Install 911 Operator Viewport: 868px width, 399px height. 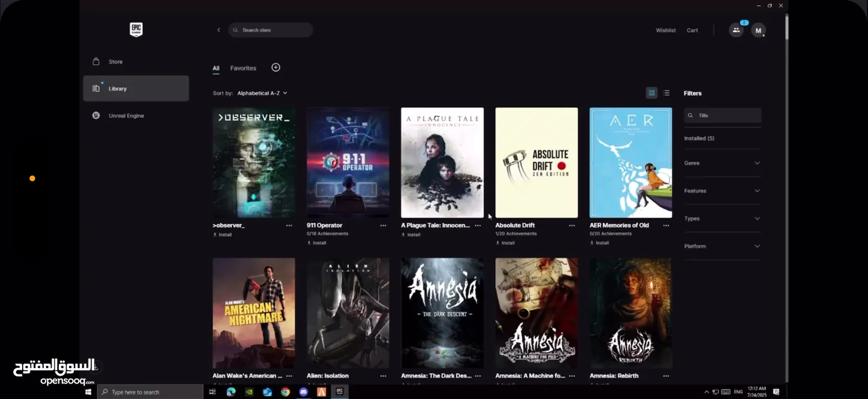pos(316,243)
